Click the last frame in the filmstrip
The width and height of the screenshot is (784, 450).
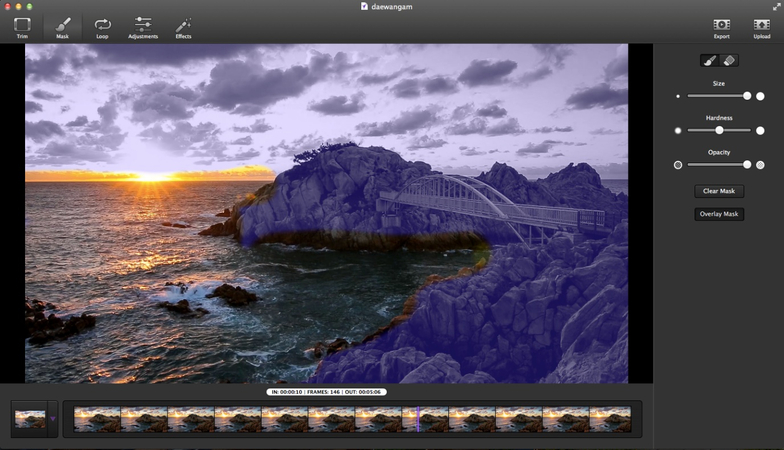(x=610, y=419)
